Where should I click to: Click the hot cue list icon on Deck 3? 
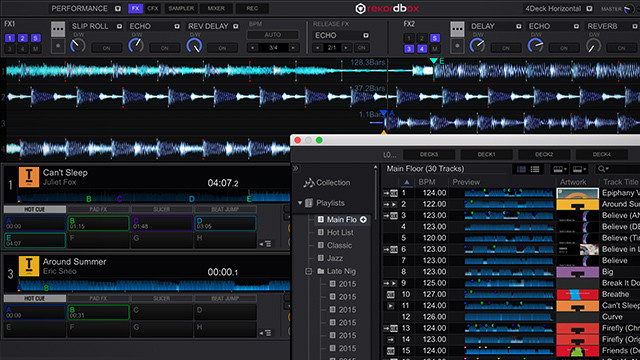point(265,333)
